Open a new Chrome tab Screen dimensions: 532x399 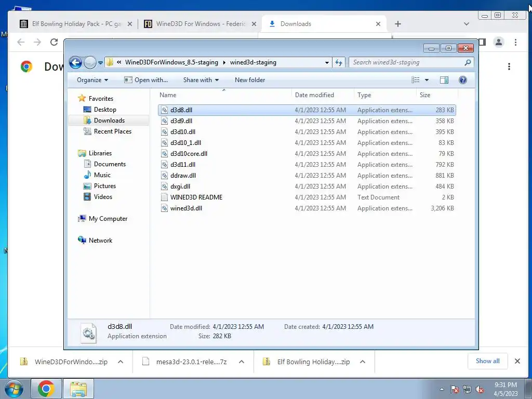pos(398,24)
